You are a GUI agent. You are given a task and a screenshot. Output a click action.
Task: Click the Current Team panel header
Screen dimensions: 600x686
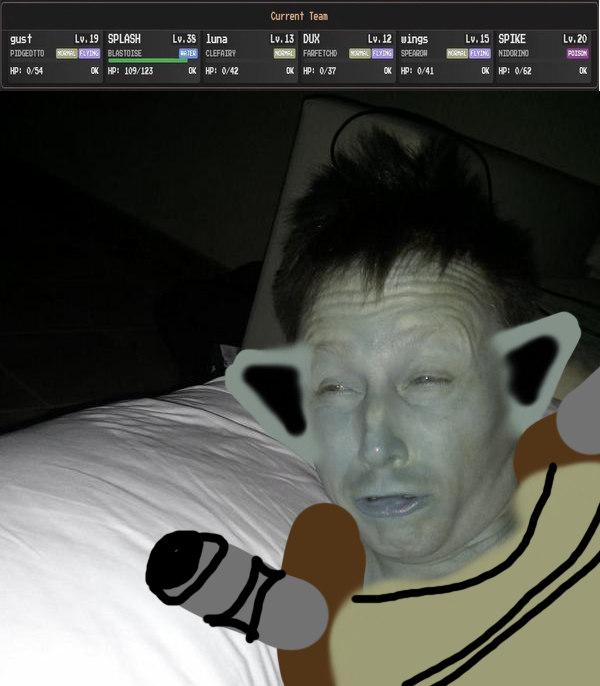click(299, 17)
